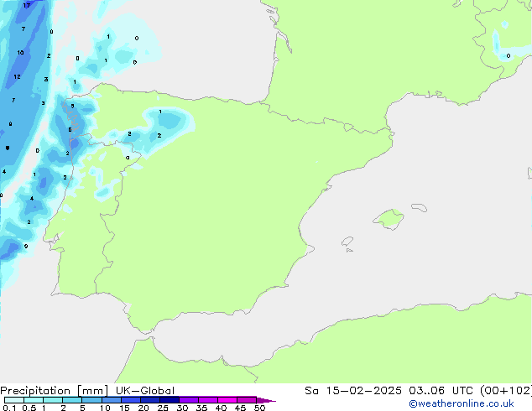Click the "50" legend scale label

[259, 408]
